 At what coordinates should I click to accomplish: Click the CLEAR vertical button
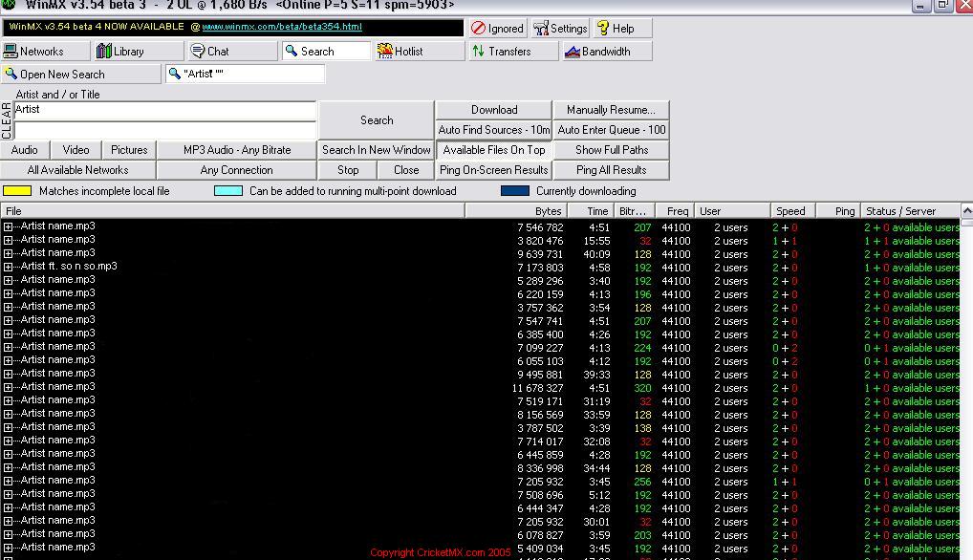click(x=6, y=120)
